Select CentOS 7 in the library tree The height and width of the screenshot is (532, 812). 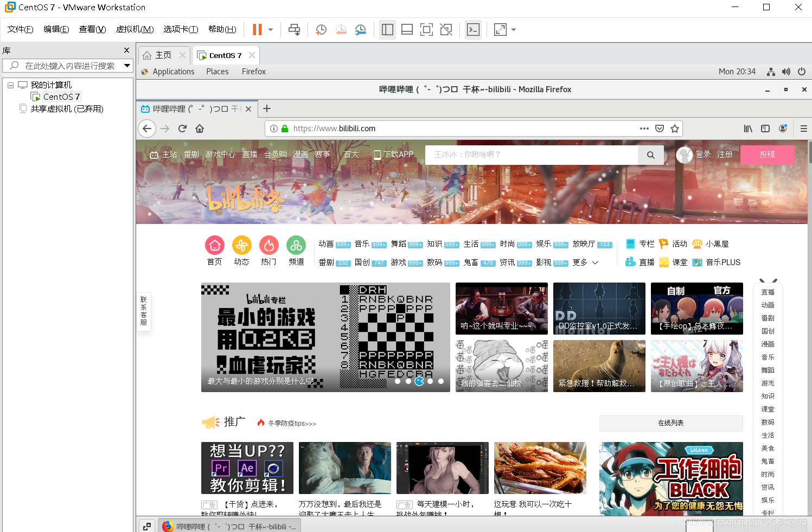(61, 97)
